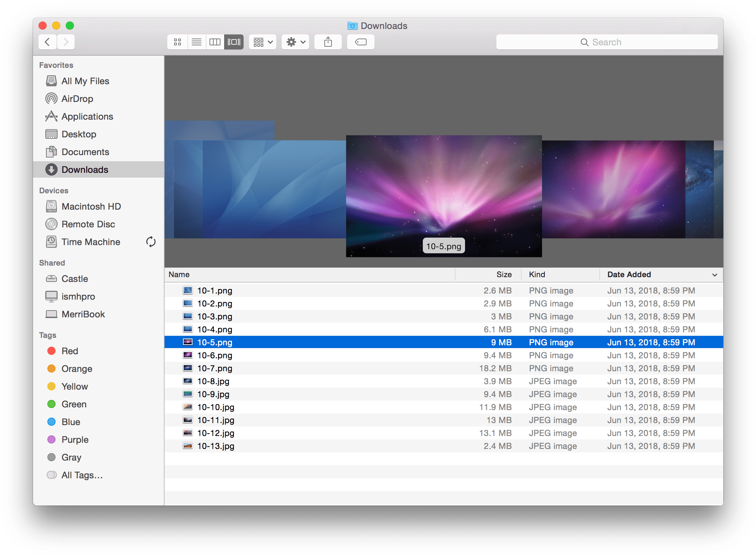Switch to column view in the toolbar

pos(215,42)
